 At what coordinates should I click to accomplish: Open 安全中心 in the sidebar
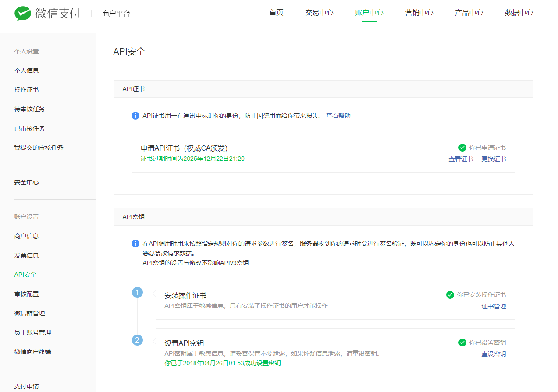[26, 182]
